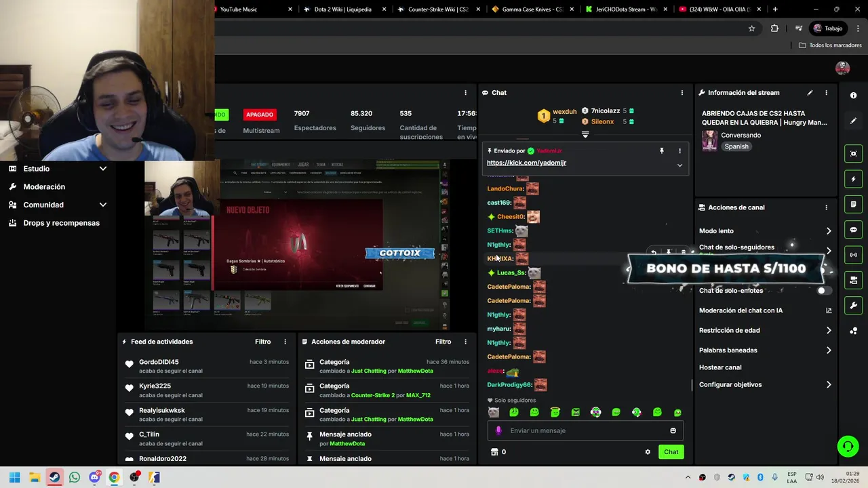Click Hostear canal
Image resolution: width=868 pixels, height=488 pixels.
720,367
